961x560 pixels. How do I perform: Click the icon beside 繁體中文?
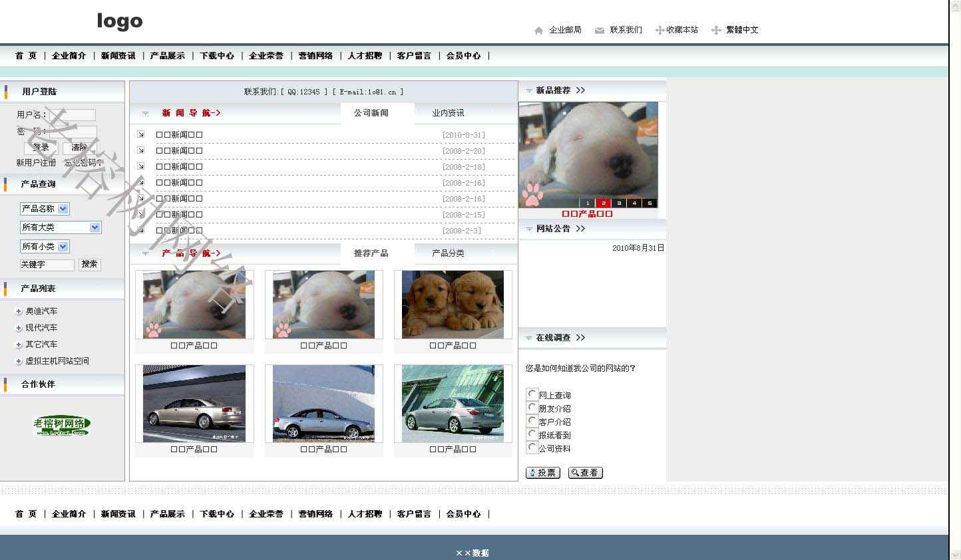(716, 30)
